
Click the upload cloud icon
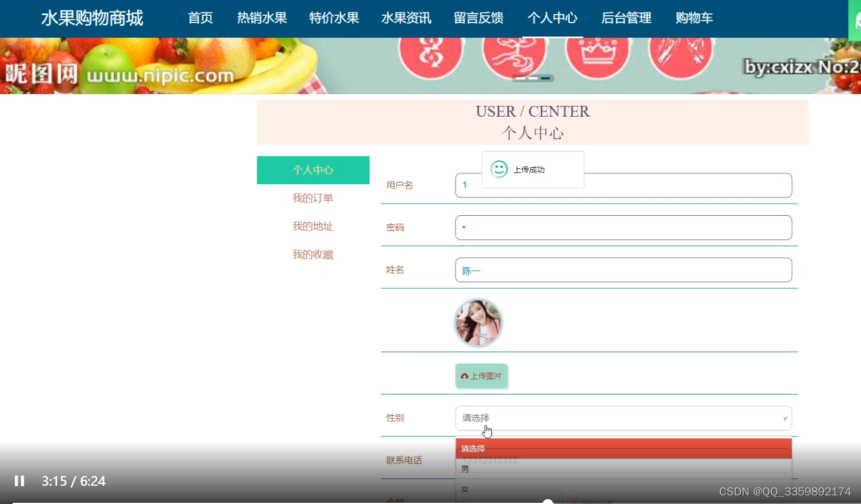pyautogui.click(x=465, y=376)
